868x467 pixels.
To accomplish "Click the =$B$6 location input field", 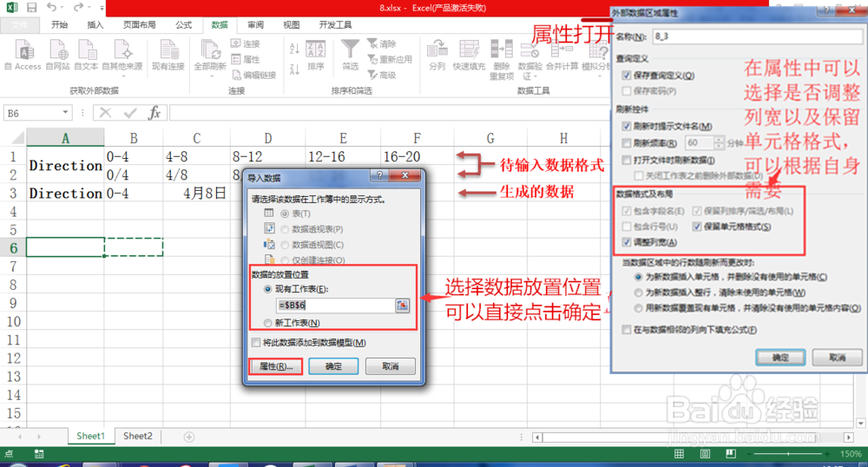I will click(335, 305).
